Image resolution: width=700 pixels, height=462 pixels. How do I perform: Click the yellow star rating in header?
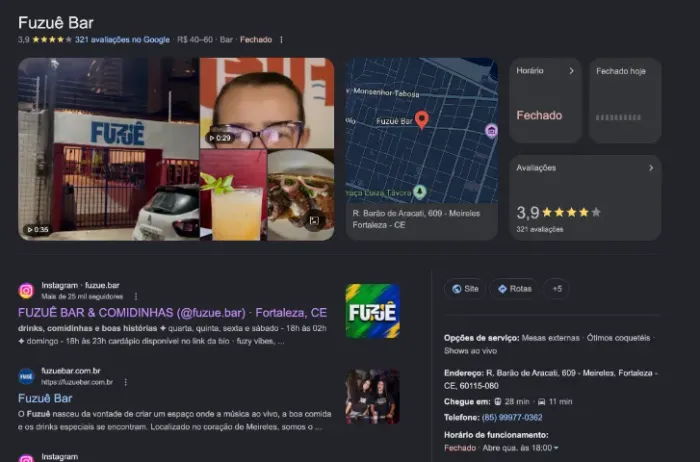pyautogui.click(x=52, y=40)
